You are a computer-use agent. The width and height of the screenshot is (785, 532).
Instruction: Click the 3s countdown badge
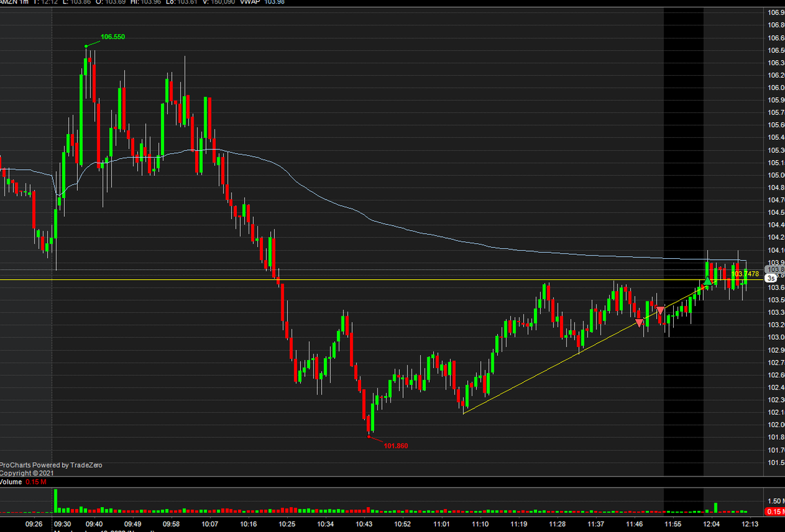pyautogui.click(x=771, y=278)
